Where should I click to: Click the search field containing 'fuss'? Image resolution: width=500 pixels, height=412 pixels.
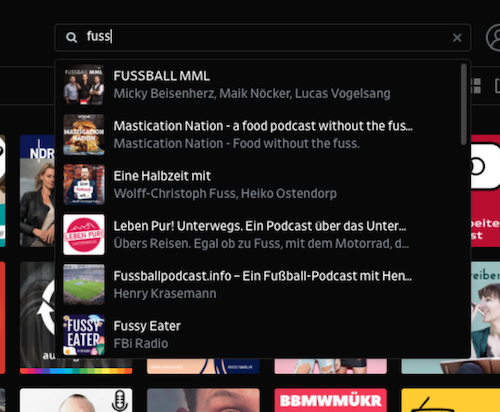[263, 37]
